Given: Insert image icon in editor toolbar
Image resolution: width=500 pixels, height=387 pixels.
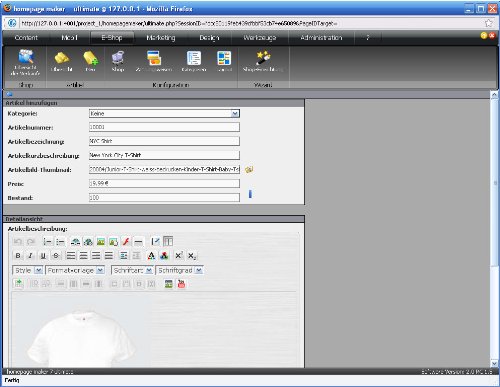Looking at the screenshot, I should (101, 242).
